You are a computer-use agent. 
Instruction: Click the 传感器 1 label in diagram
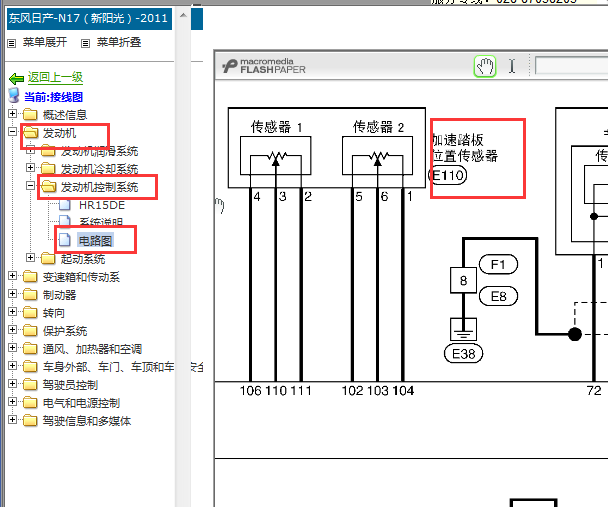coord(276,127)
